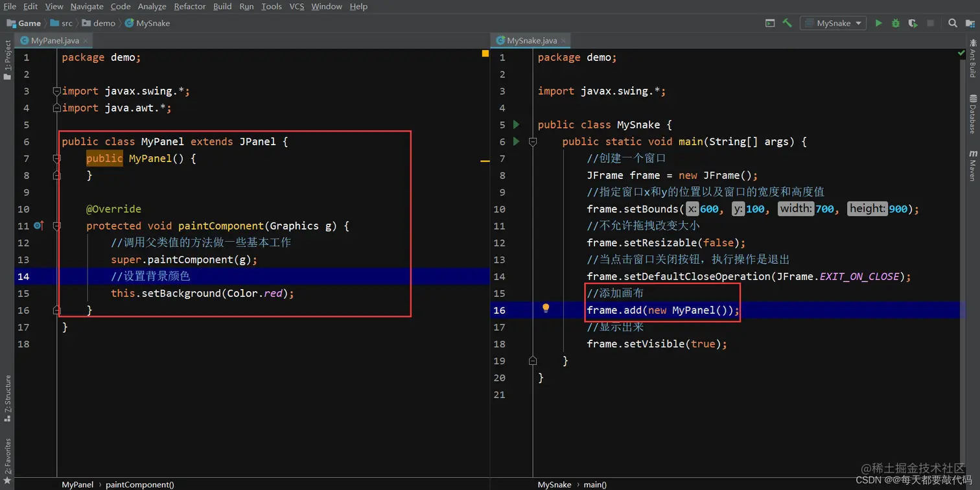The height and width of the screenshot is (490, 980).
Task: Open the Project tool window side tab
Action: coord(7,60)
